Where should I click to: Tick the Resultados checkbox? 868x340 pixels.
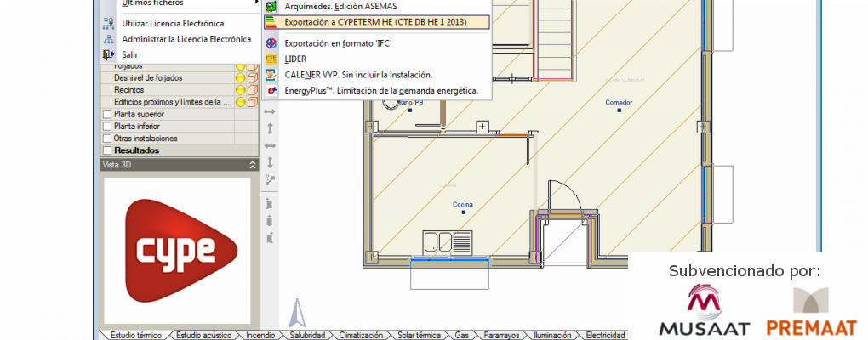point(107,150)
